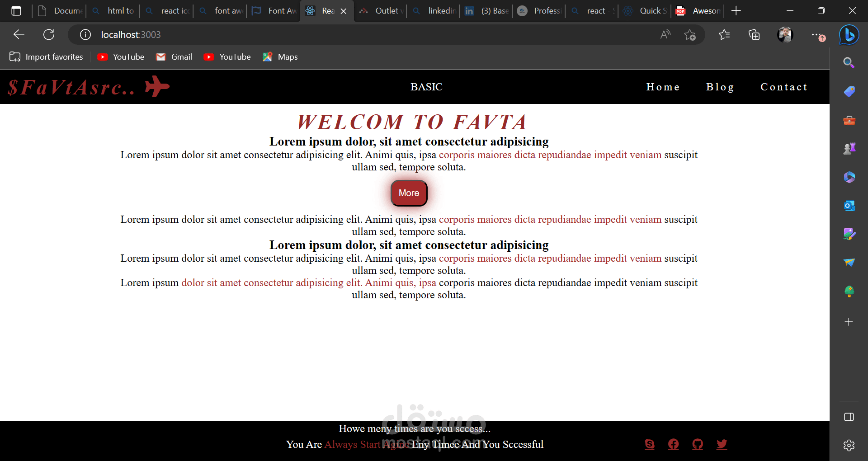The width and height of the screenshot is (868, 461).
Task: Open the Collections icon
Action: (x=754, y=34)
